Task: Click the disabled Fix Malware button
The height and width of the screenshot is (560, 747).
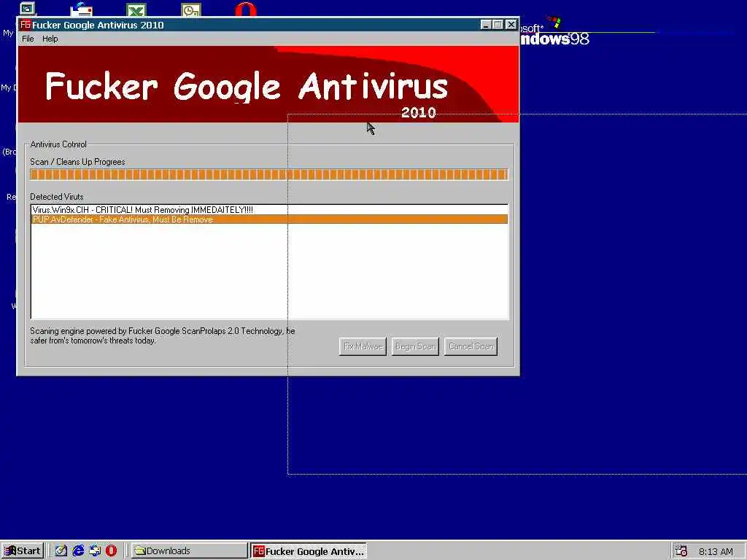Action: pyautogui.click(x=363, y=346)
